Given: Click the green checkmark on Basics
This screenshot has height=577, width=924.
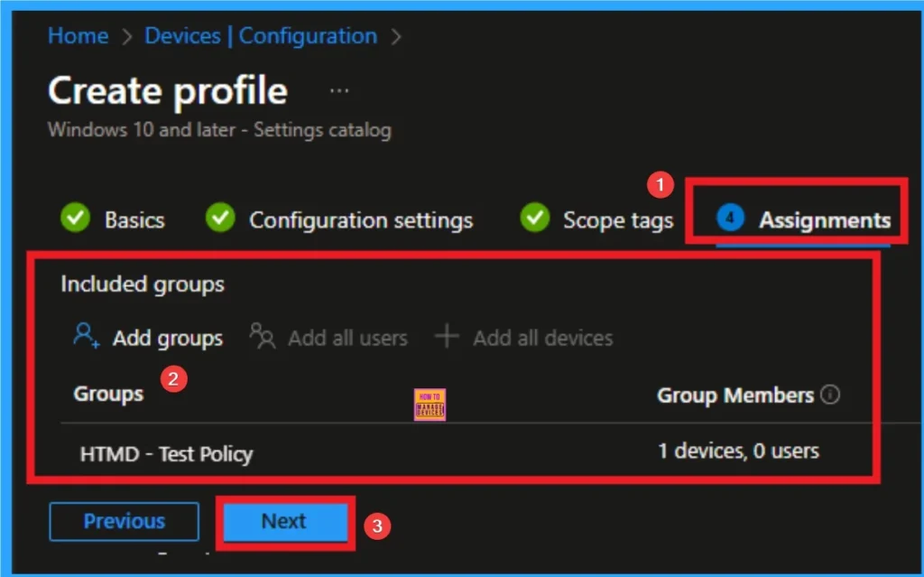Looking at the screenshot, I should coord(76,219).
